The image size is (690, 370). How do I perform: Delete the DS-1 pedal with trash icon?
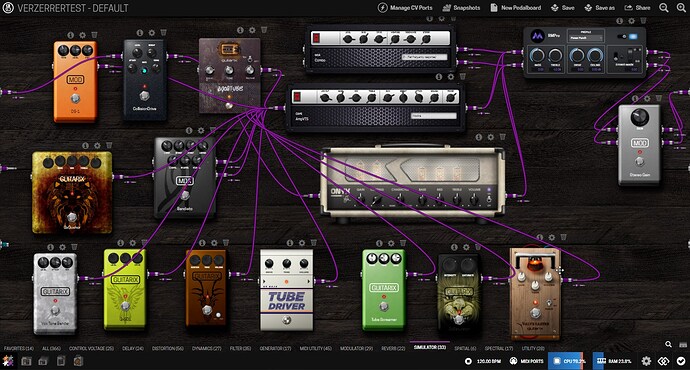[x=94, y=34]
